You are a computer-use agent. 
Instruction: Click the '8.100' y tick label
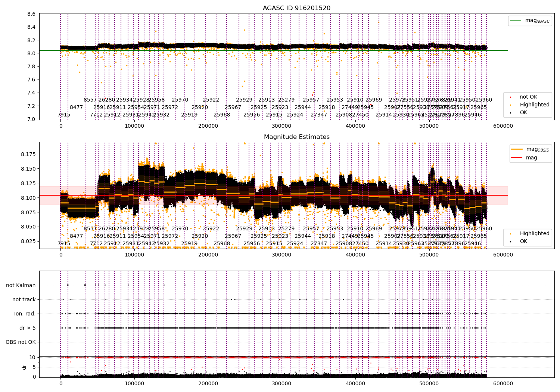click(x=28, y=198)
